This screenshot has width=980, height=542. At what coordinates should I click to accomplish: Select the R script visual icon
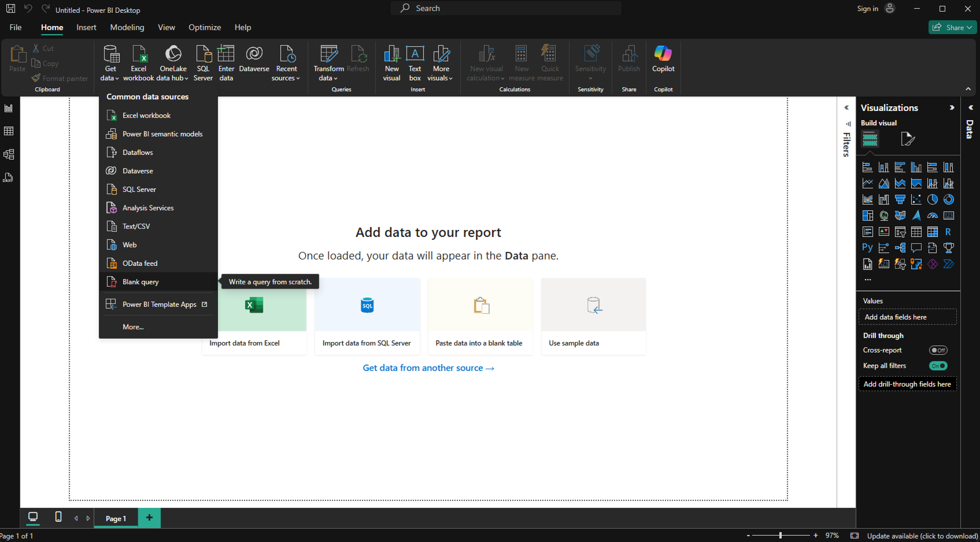(x=948, y=231)
